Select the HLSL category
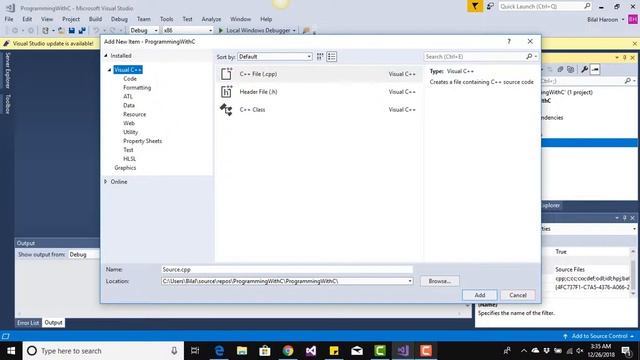This screenshot has width=640, height=360. click(129, 159)
